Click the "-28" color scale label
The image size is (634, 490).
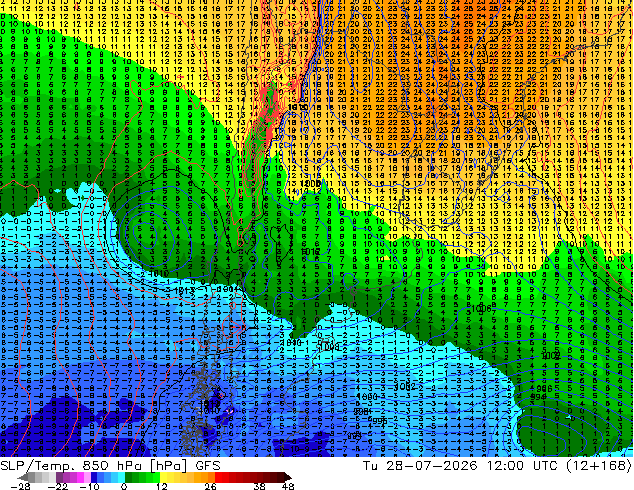(21, 486)
